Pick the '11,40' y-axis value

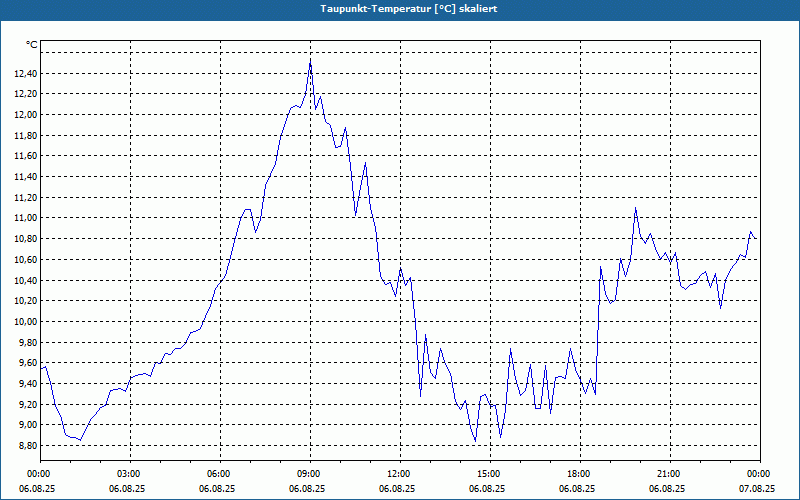[26, 178]
